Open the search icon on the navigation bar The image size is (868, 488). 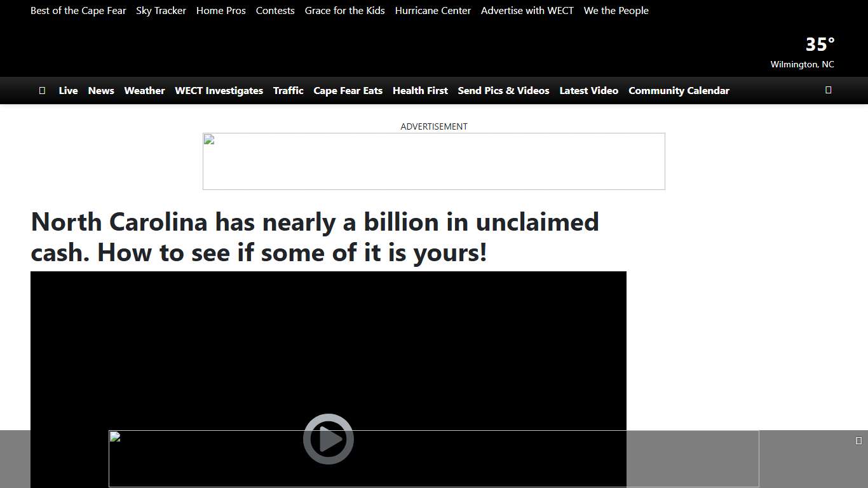point(828,90)
